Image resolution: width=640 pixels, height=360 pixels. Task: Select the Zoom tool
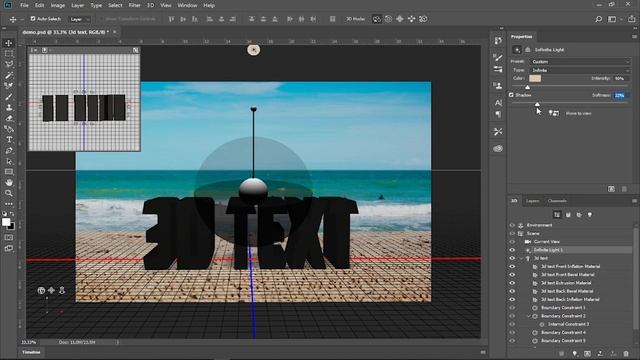coord(9,193)
